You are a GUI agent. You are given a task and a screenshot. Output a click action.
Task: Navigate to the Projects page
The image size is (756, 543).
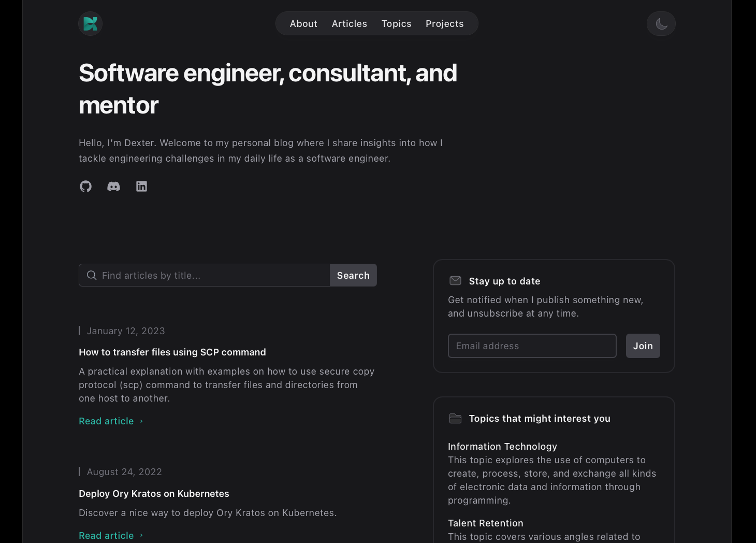444,24
